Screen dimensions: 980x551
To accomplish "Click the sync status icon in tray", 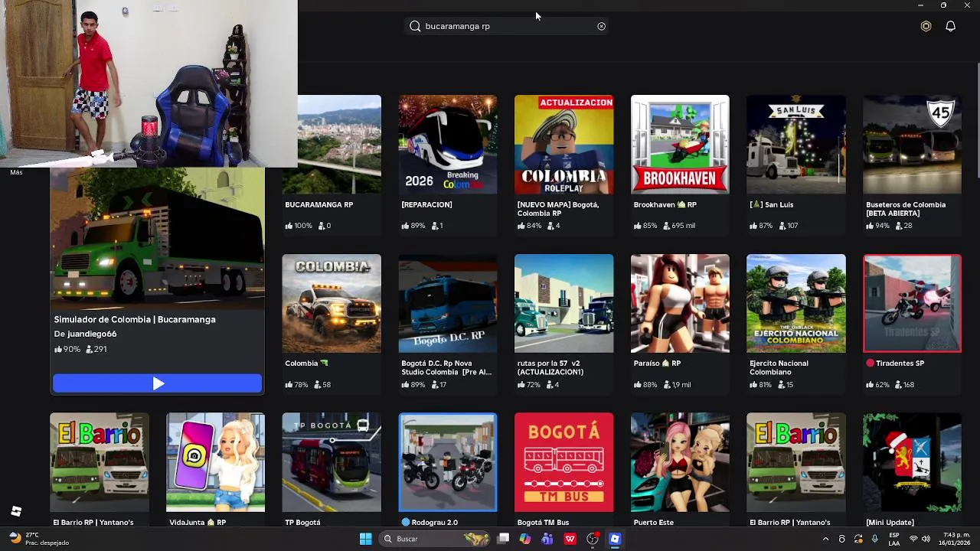I will coord(858,539).
